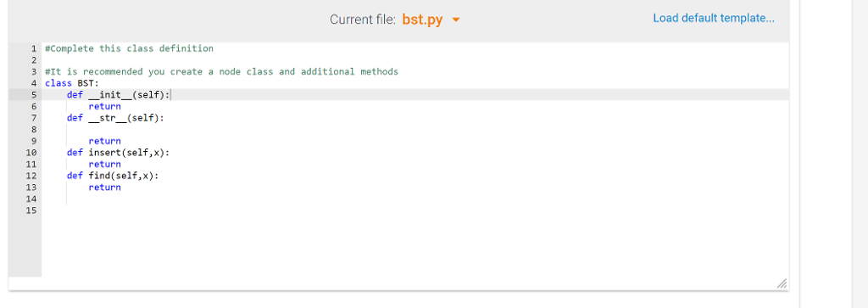This screenshot has width=868, height=308.
Task: Click the 'def find(self,x):' line
Action: tap(113, 176)
